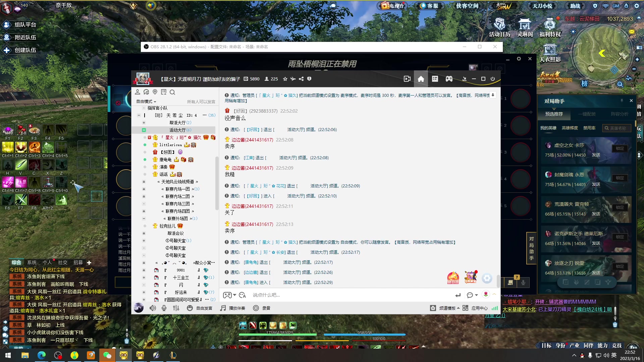This screenshot has height=362, width=644.
Task: Open 应用中心 app center
Action: click(x=475, y=308)
